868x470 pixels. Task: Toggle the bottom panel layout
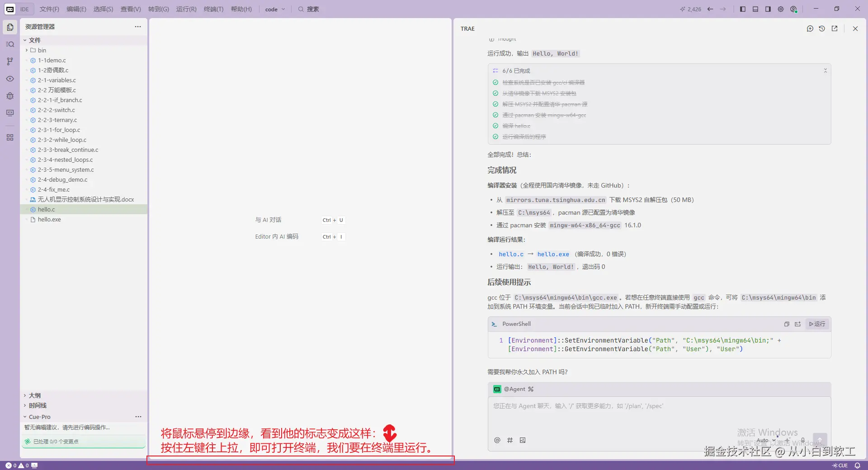755,9
